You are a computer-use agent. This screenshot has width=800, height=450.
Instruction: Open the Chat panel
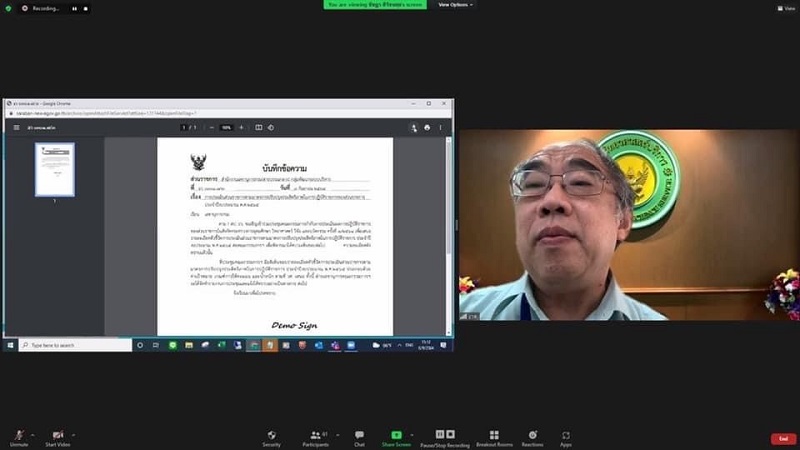coord(359,435)
